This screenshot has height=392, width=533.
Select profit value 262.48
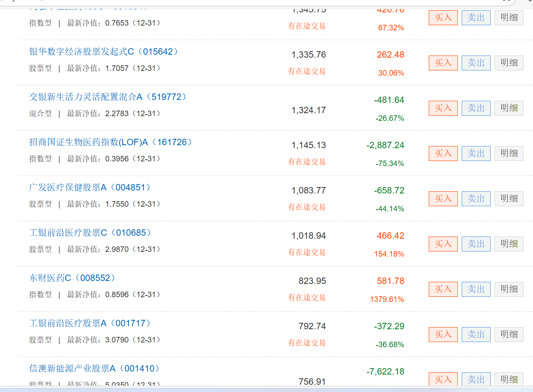pos(390,55)
